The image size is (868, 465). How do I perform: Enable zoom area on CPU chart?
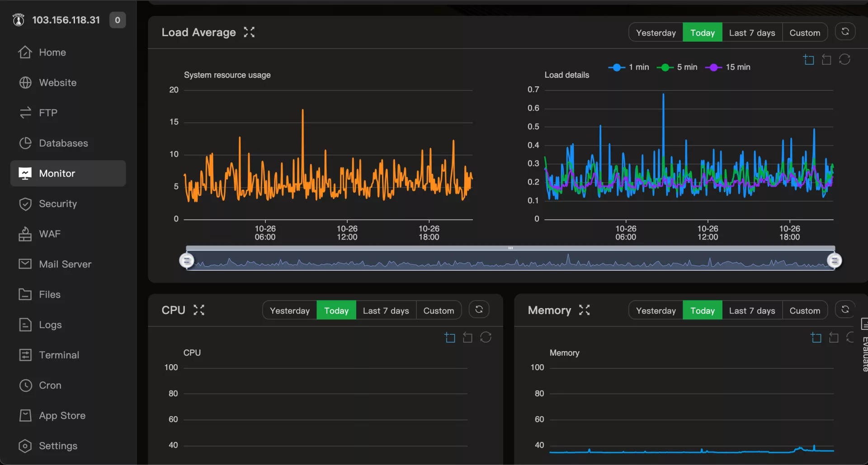[450, 338]
